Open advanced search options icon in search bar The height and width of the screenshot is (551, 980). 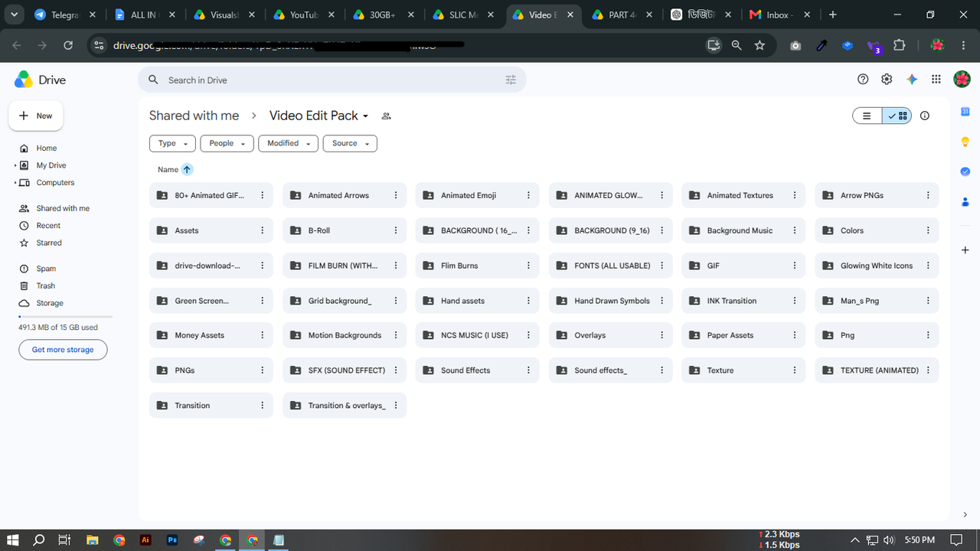[511, 80]
